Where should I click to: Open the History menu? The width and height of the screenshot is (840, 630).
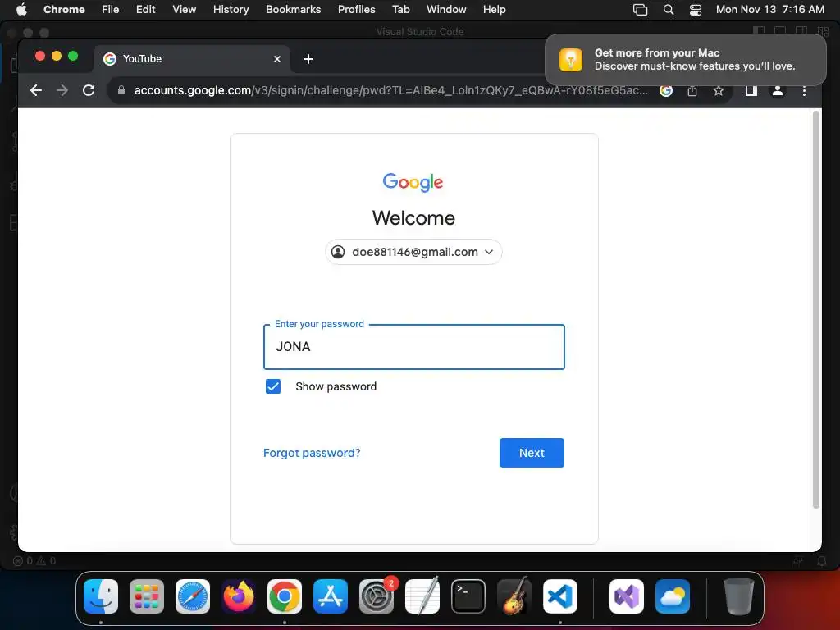point(231,9)
